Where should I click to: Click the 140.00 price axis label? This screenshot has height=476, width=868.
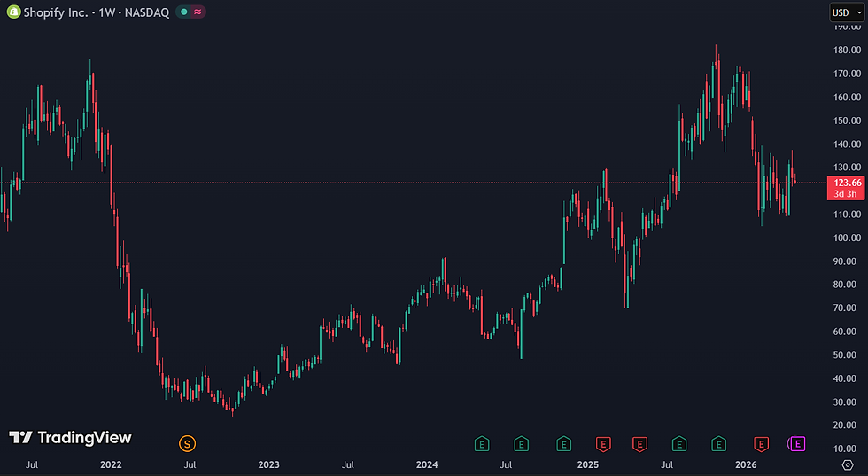click(x=847, y=144)
